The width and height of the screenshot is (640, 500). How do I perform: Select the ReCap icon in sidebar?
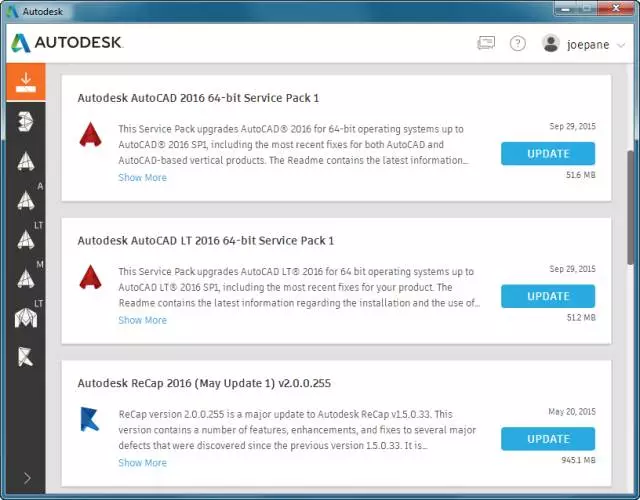(x=25, y=357)
